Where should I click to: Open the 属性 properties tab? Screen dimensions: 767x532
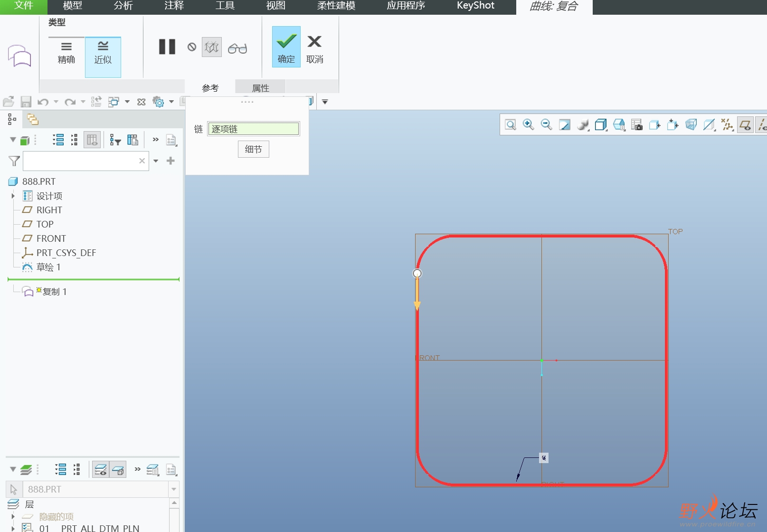click(x=260, y=88)
